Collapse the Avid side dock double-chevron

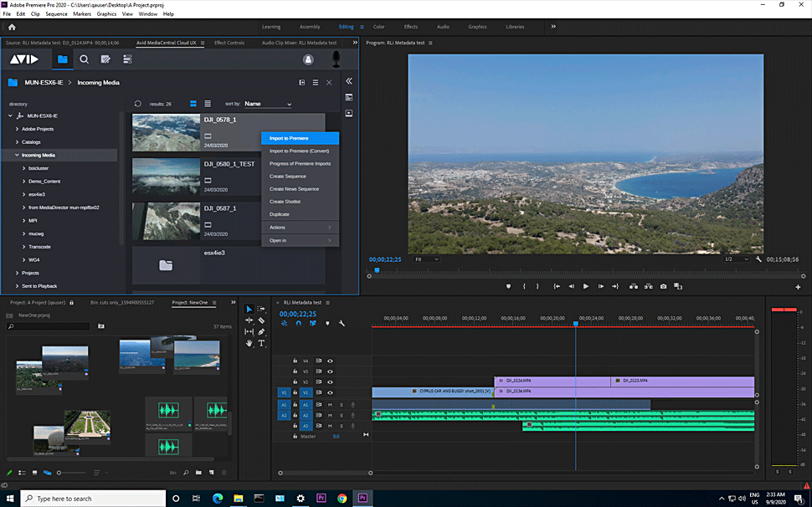pyautogui.click(x=349, y=81)
